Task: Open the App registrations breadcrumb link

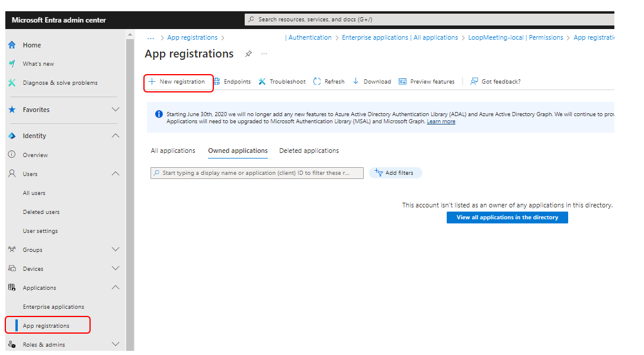Action: click(x=192, y=37)
